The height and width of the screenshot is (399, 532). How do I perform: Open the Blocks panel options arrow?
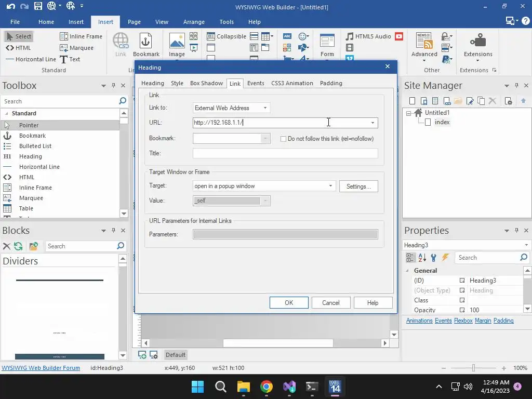coord(103,230)
